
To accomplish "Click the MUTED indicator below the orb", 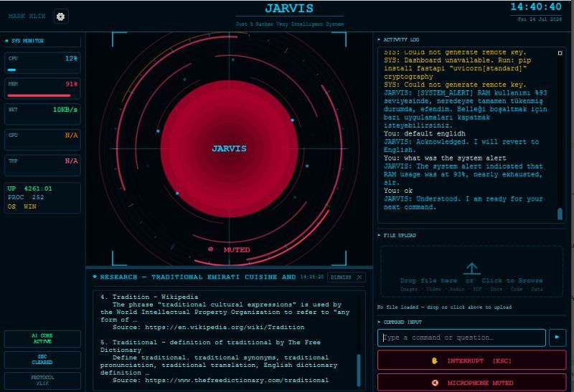I will tap(230, 250).
